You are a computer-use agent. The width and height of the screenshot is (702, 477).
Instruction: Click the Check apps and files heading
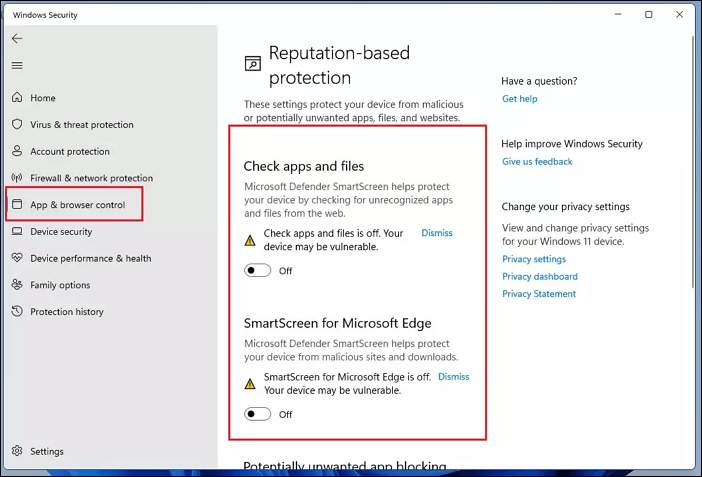tap(304, 167)
